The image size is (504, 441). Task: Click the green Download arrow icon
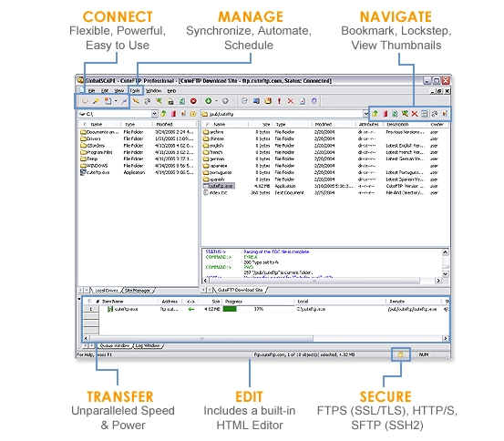tap(209, 101)
